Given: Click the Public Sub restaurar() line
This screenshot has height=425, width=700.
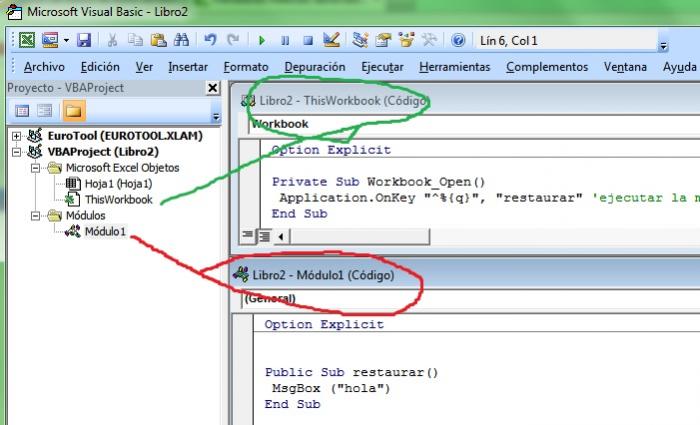Looking at the screenshot, I should tap(351, 372).
